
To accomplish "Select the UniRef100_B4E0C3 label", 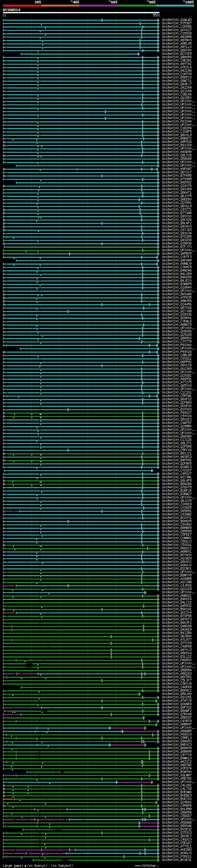I will tap(177, 744).
